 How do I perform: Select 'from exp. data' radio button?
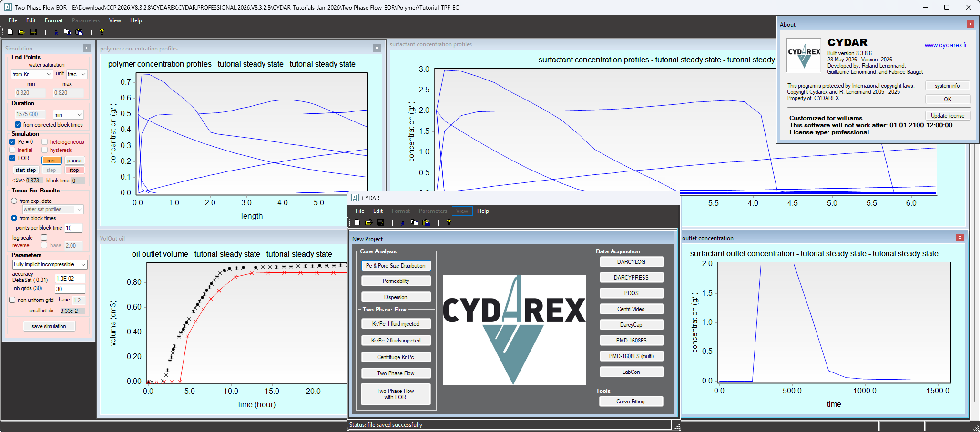click(14, 201)
